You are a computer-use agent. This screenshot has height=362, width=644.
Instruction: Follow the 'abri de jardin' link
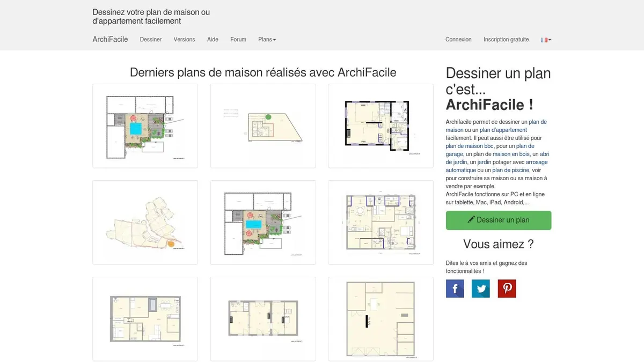(x=496, y=158)
